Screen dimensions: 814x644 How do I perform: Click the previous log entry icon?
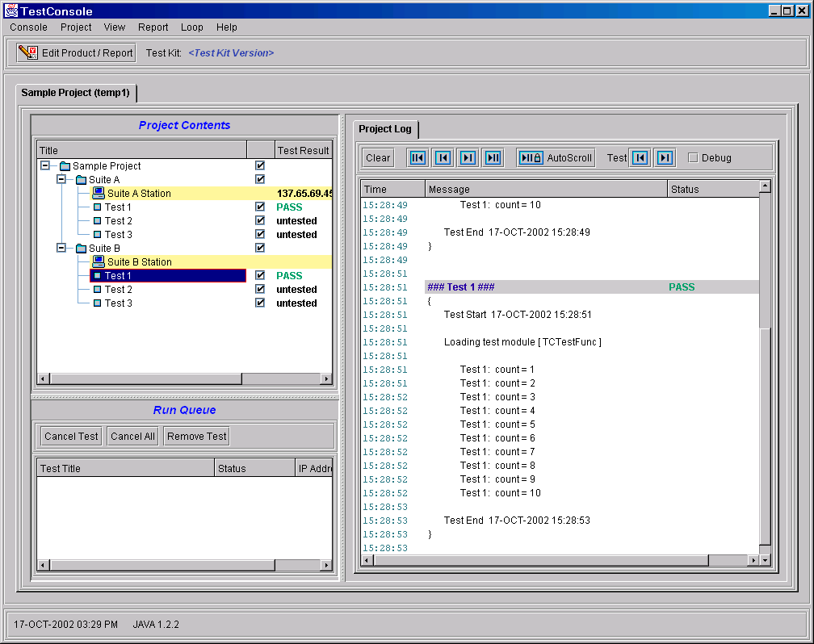coord(443,158)
